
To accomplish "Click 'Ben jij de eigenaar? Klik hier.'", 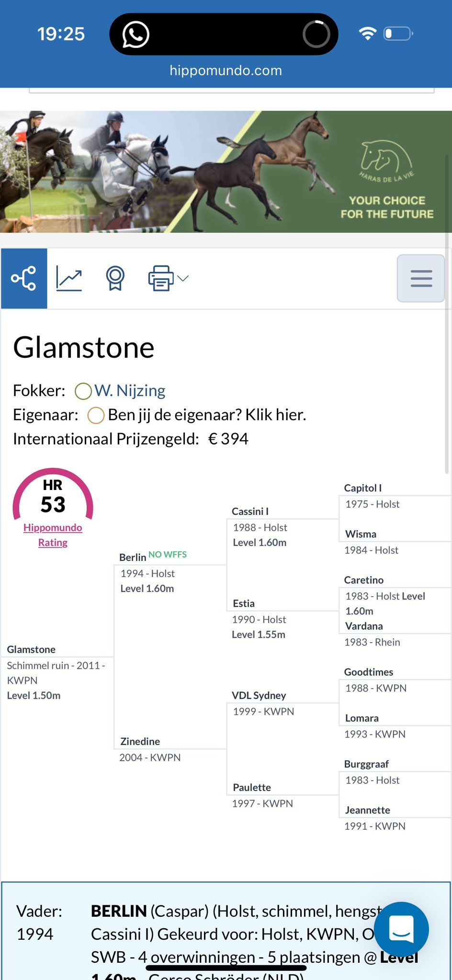I will (x=207, y=414).
